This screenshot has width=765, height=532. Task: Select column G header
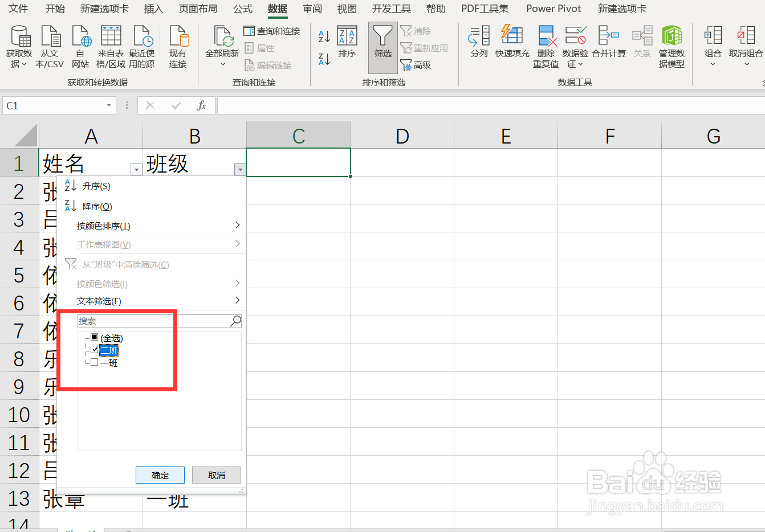pos(713,136)
